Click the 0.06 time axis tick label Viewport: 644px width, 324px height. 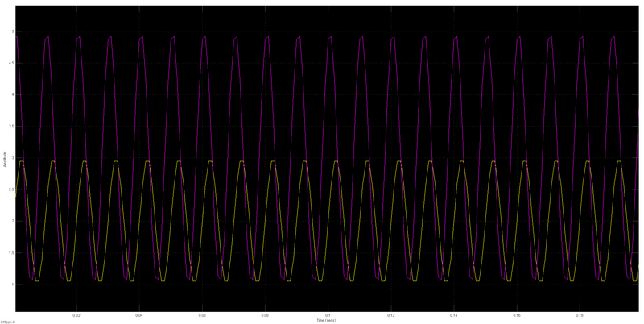tap(202, 315)
